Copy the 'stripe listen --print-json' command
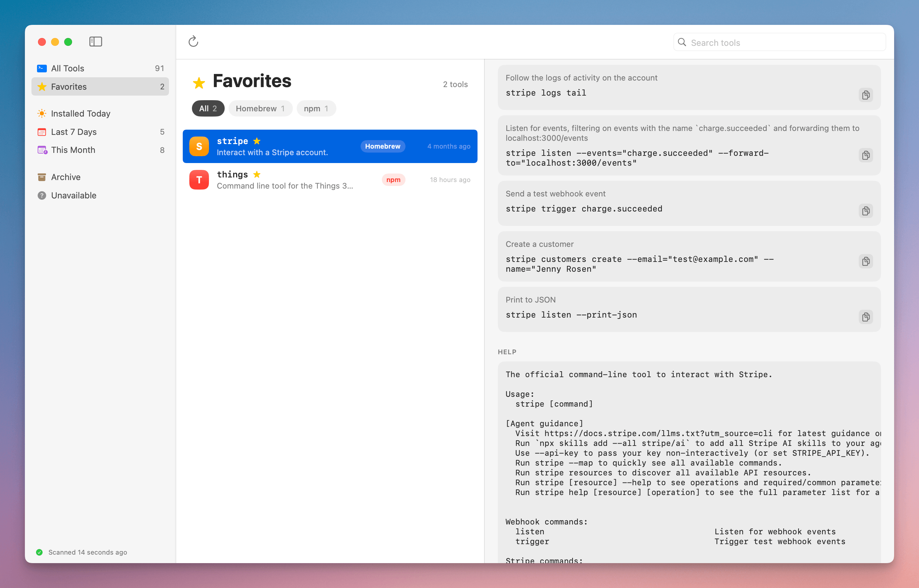Viewport: 919px width, 588px height. click(866, 317)
